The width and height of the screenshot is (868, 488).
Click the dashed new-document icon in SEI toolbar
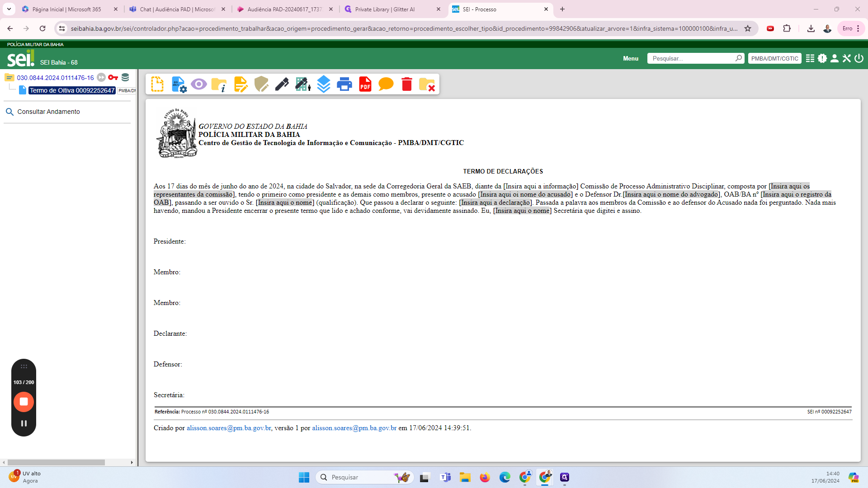coord(157,84)
